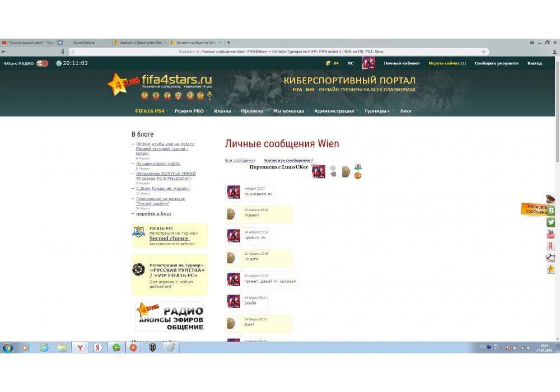This screenshot has height=392, width=560.
Task: Click avatar of message окейй
Action: click(234, 301)
